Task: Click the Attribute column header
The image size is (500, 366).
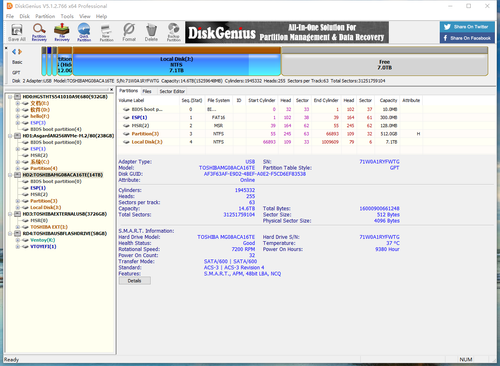Action: pos(411,100)
